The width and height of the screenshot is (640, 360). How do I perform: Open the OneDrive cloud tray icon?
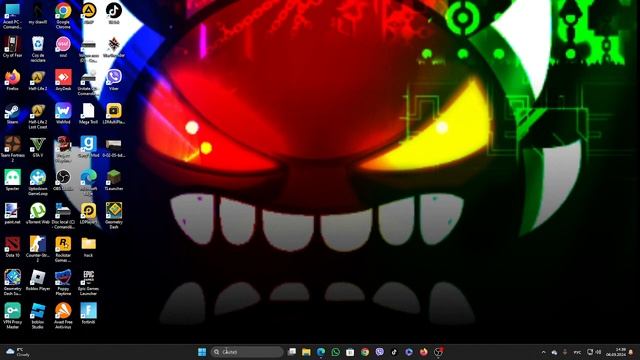(554, 352)
